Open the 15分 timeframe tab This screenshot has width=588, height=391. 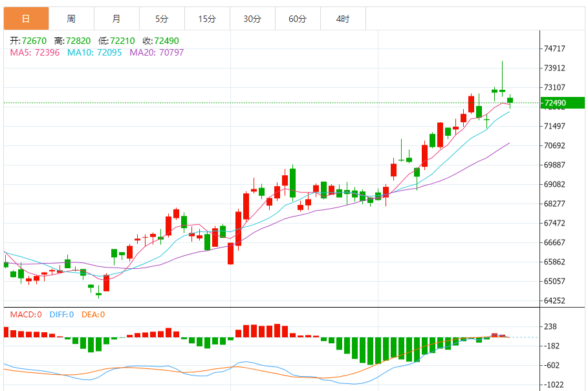208,18
